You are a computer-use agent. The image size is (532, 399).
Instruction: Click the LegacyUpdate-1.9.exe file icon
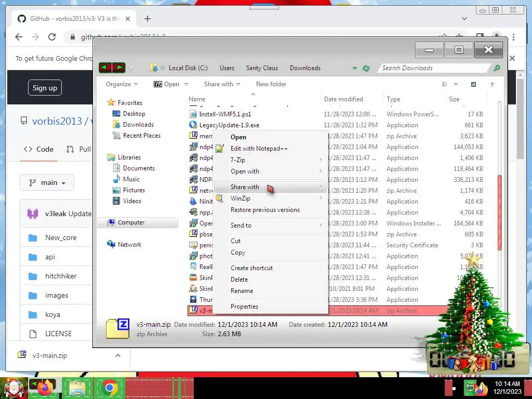click(193, 125)
